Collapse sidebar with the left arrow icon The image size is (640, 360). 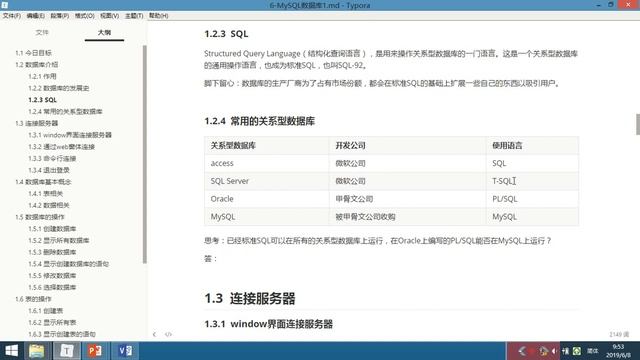(x=154, y=334)
